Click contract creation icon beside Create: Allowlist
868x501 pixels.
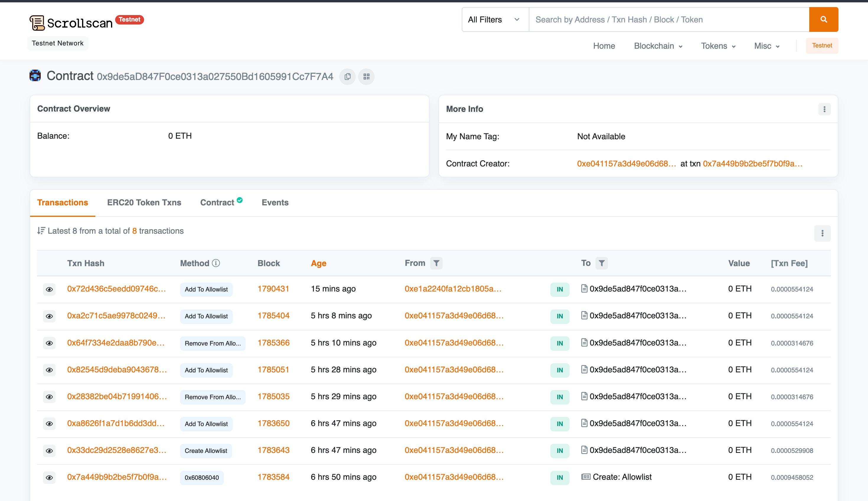click(586, 477)
